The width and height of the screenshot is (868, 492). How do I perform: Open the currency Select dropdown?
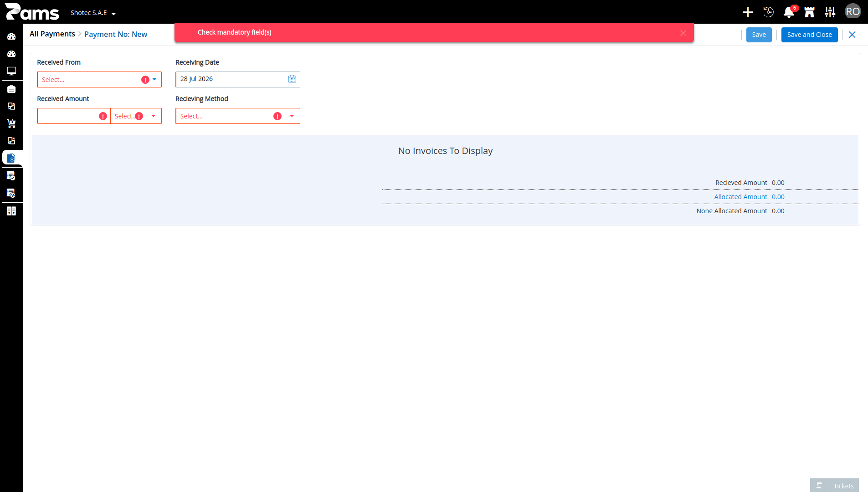pyautogui.click(x=136, y=116)
